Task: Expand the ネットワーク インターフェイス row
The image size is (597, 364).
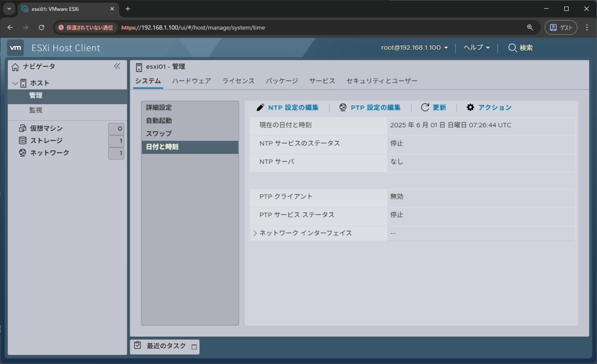Action: click(255, 233)
